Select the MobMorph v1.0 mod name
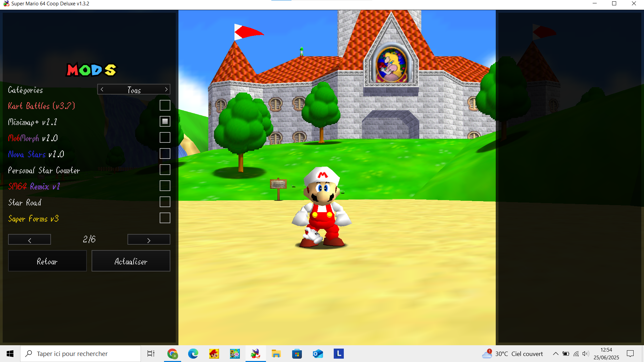The image size is (644, 362). [x=33, y=138]
